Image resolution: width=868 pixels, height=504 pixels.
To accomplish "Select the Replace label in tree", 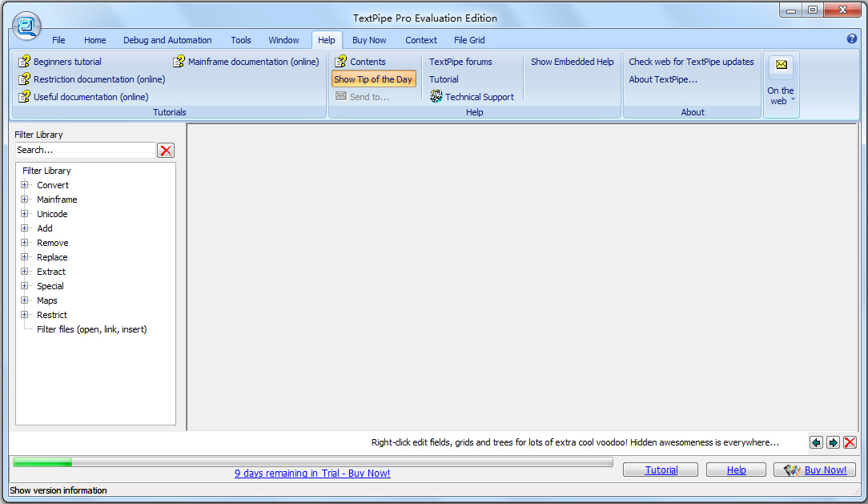I will click(52, 257).
